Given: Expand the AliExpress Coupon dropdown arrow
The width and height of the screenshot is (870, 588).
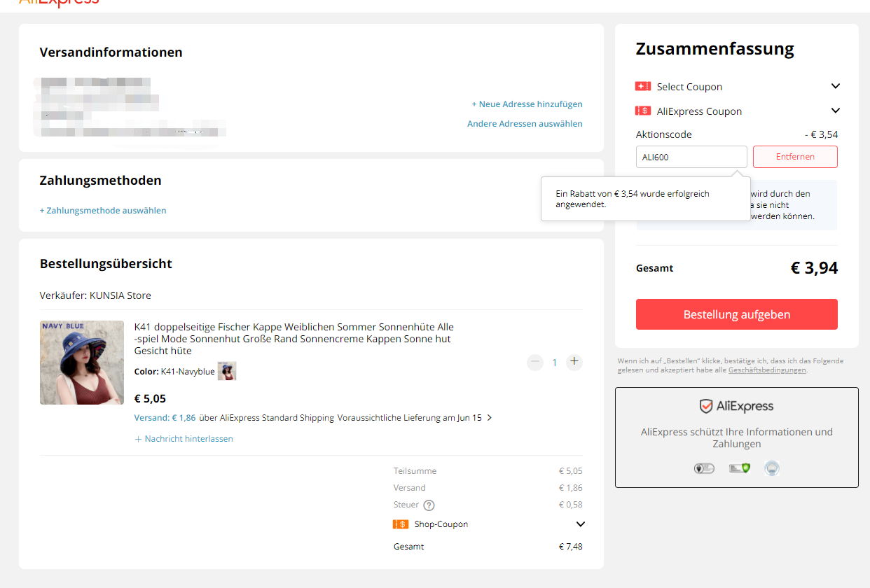Looking at the screenshot, I should click(835, 111).
